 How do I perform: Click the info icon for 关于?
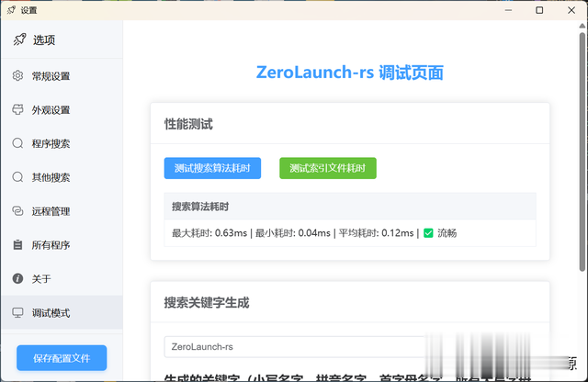coord(17,278)
